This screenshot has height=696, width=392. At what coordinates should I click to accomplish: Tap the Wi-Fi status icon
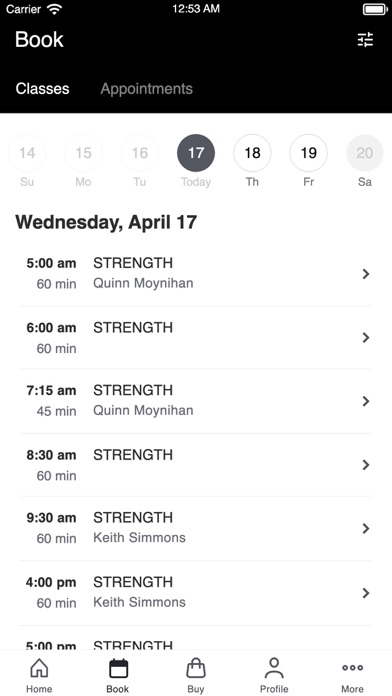(x=55, y=9)
